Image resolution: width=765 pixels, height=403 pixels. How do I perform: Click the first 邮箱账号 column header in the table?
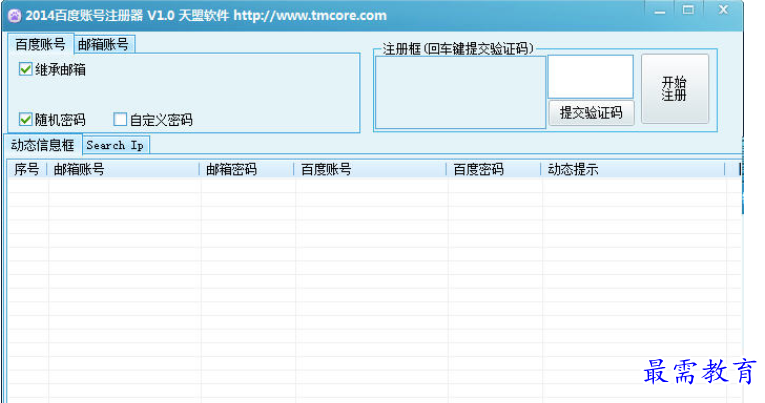click(x=123, y=169)
